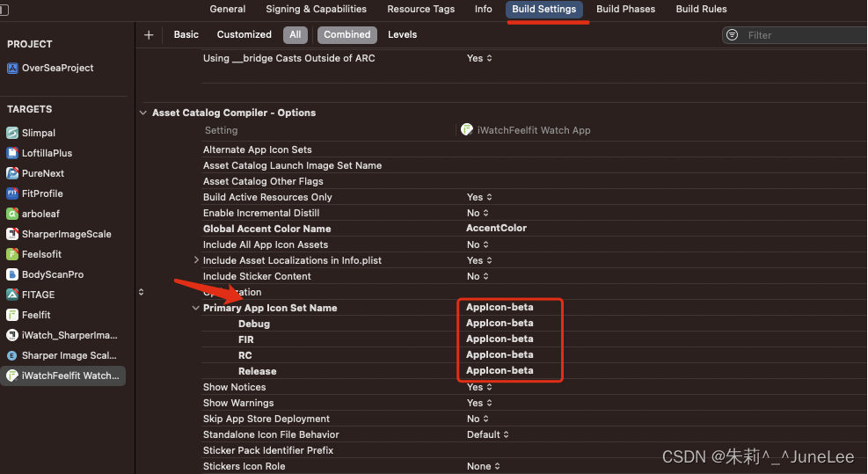Select the Feelsofit target icon
This screenshot has width=868, height=474.
pos(12,254)
